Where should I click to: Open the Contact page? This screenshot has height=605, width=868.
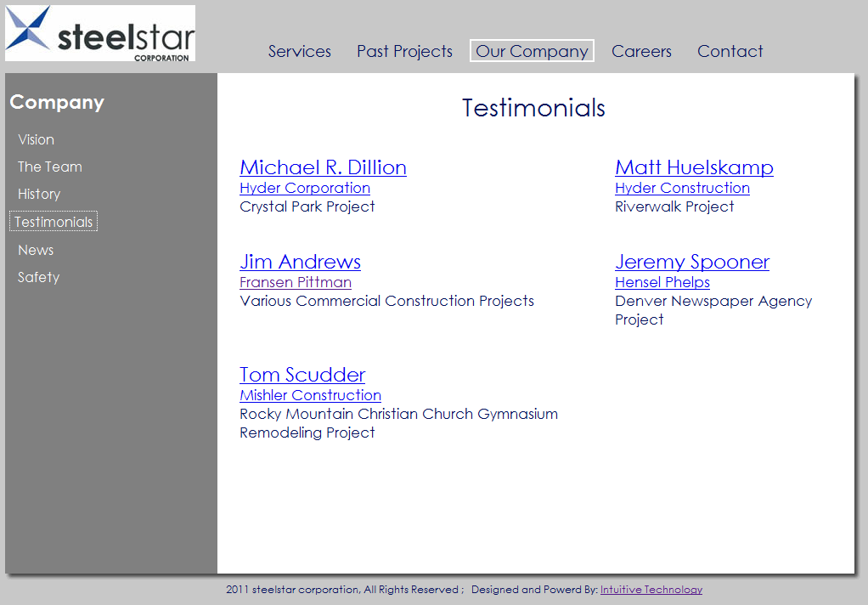[730, 51]
